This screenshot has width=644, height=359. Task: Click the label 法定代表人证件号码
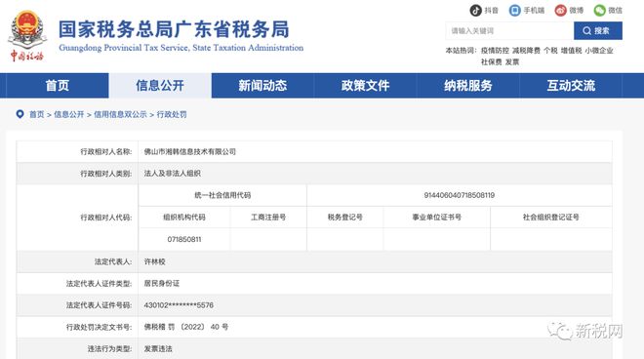[99, 305]
